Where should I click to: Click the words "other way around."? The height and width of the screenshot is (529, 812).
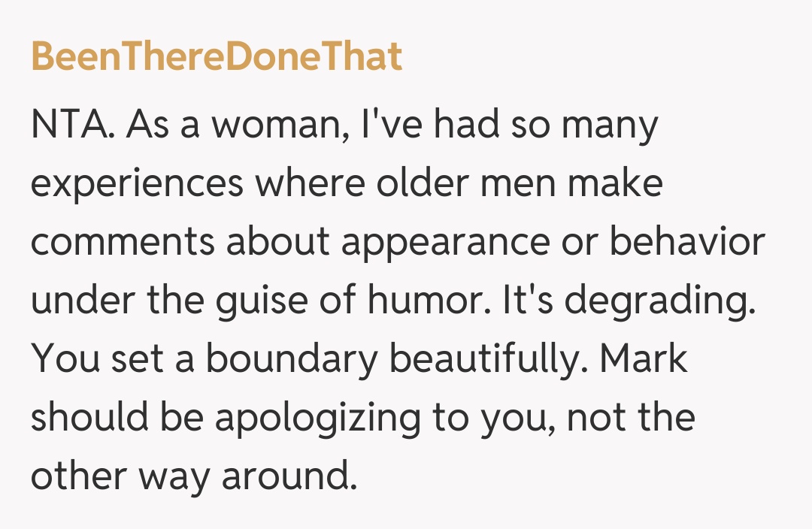pyautogui.click(x=192, y=478)
